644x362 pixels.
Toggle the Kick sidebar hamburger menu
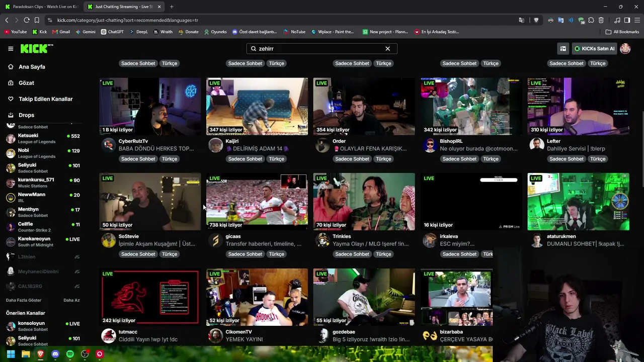(11, 48)
